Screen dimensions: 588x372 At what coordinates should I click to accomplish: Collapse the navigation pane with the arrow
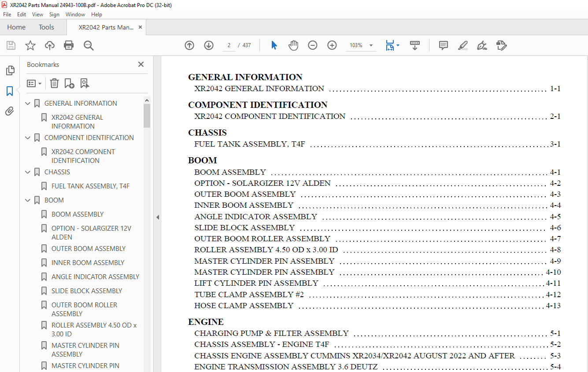coord(158,217)
